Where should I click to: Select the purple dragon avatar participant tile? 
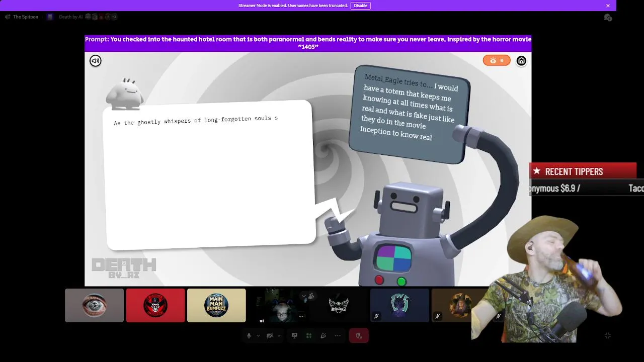(x=399, y=305)
